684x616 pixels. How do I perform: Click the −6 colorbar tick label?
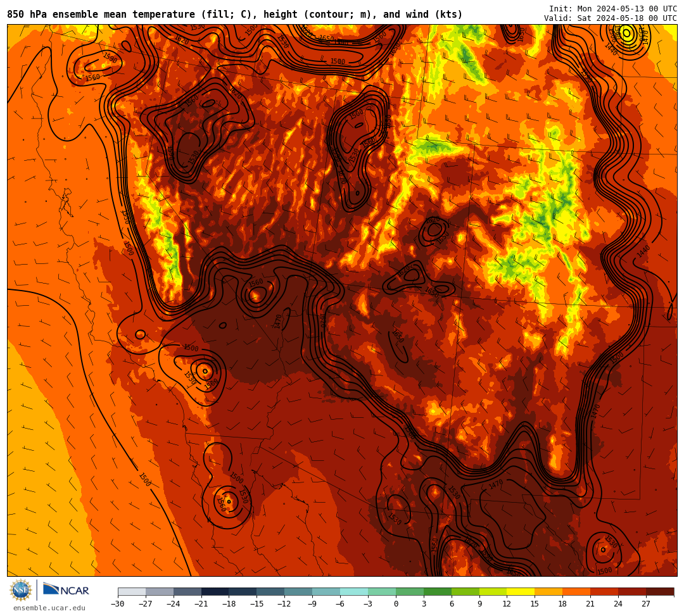[340, 604]
